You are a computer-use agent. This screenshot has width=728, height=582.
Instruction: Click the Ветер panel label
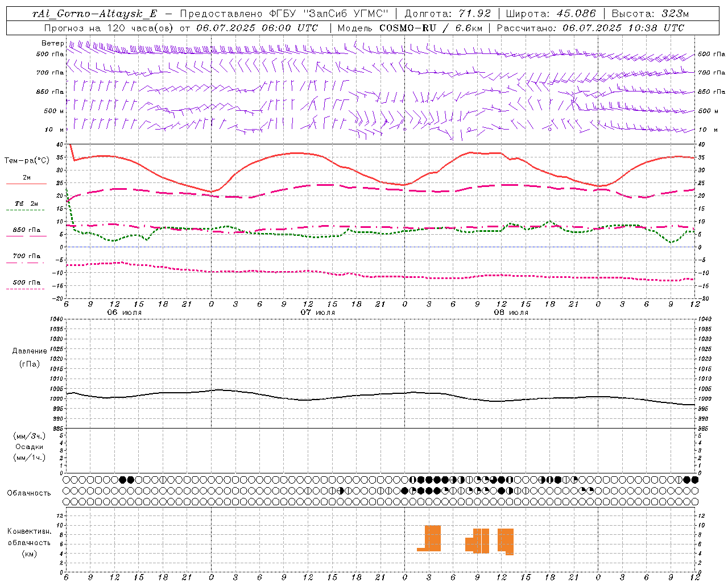click(52, 43)
